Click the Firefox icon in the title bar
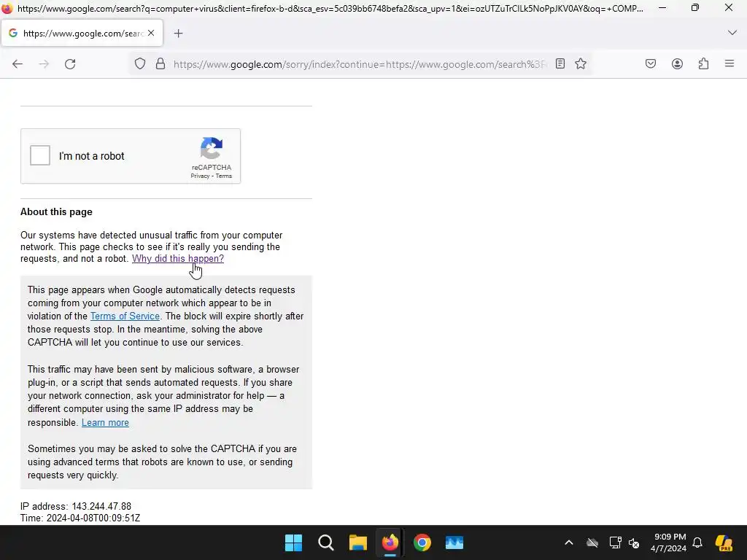Viewport: 747px width, 560px height. [7, 8]
